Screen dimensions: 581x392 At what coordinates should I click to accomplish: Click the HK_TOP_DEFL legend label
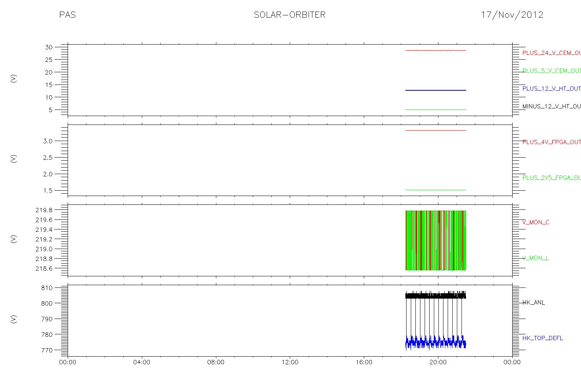coord(543,338)
